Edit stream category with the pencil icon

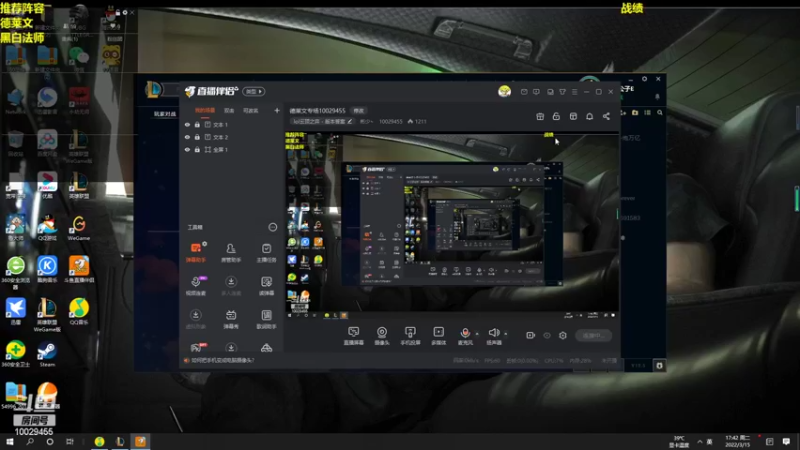tap(350, 121)
